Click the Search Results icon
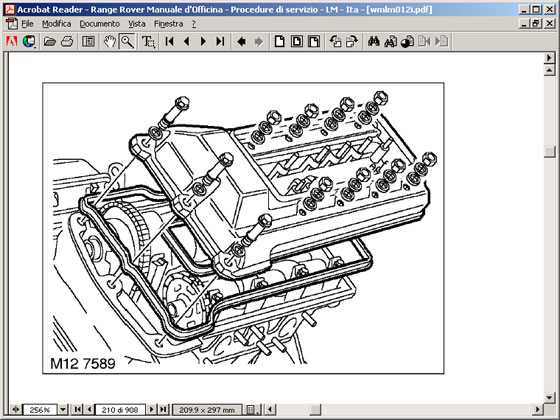This screenshot has width=560, height=420. [x=408, y=41]
